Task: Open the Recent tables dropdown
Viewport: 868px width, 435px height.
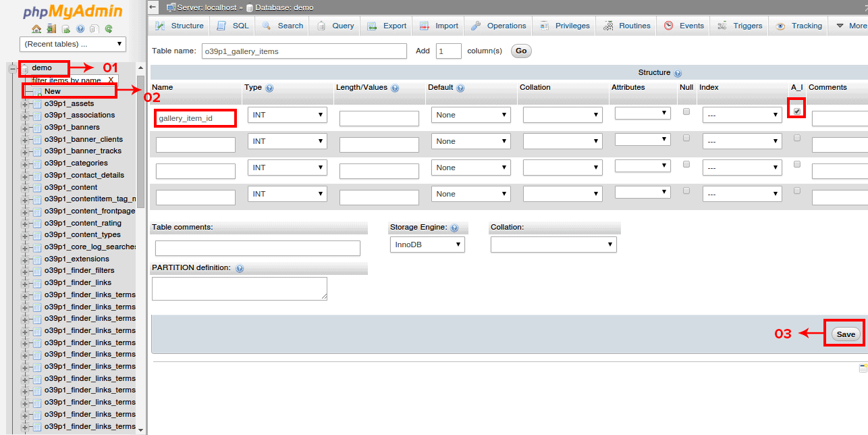Action: coord(73,44)
